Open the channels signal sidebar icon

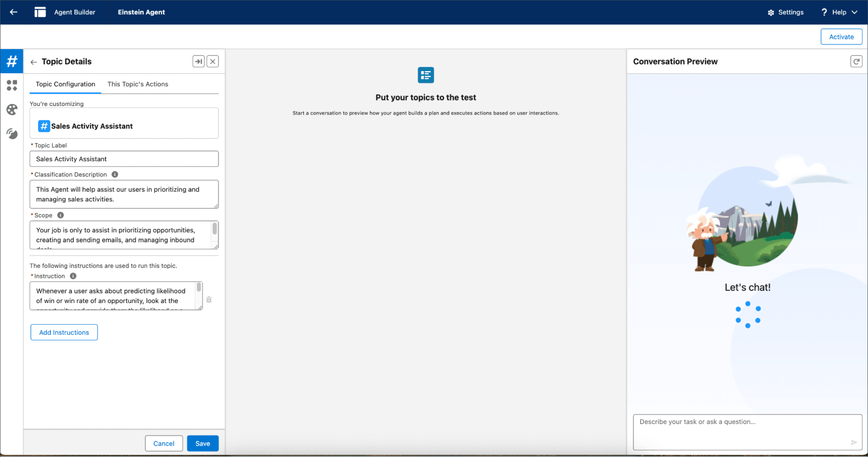(x=12, y=134)
